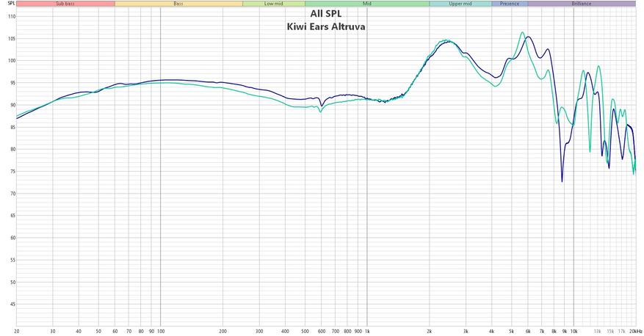
Task: Click the SPL axis label
Action: click(11, 3)
